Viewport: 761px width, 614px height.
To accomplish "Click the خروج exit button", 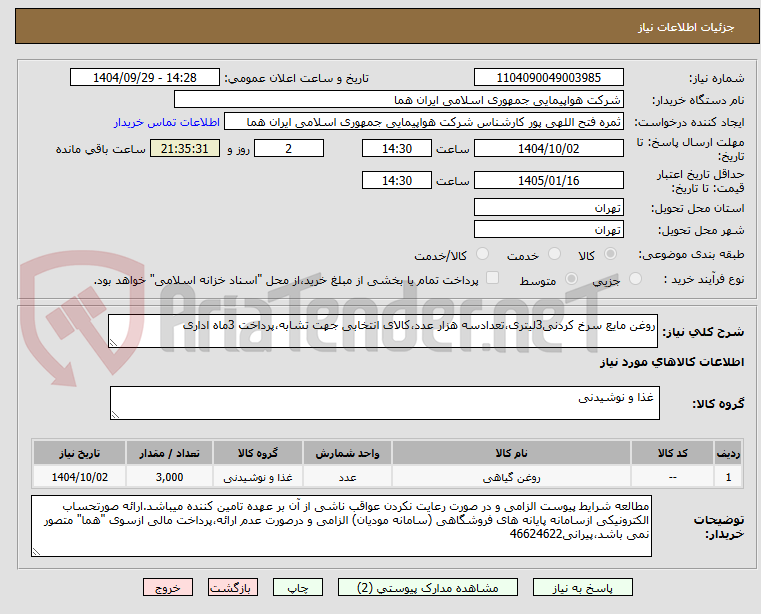I will [x=167, y=587].
